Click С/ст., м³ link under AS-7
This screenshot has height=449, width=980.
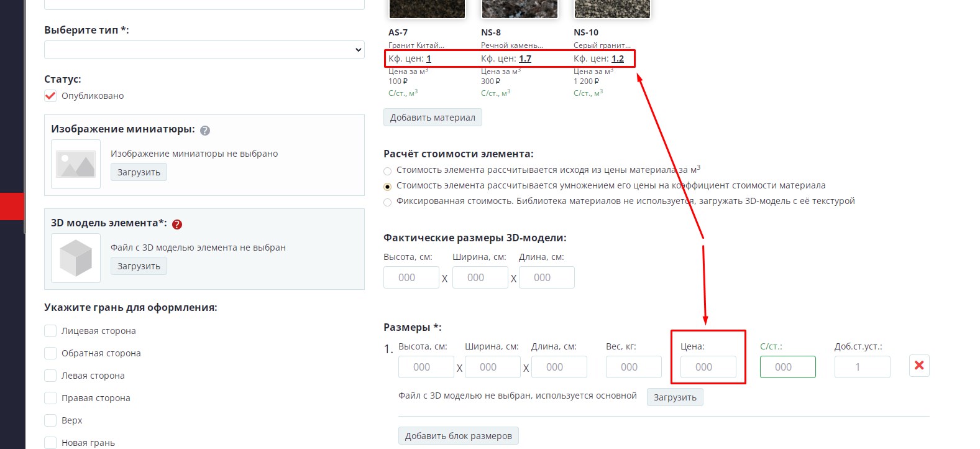pyautogui.click(x=403, y=93)
